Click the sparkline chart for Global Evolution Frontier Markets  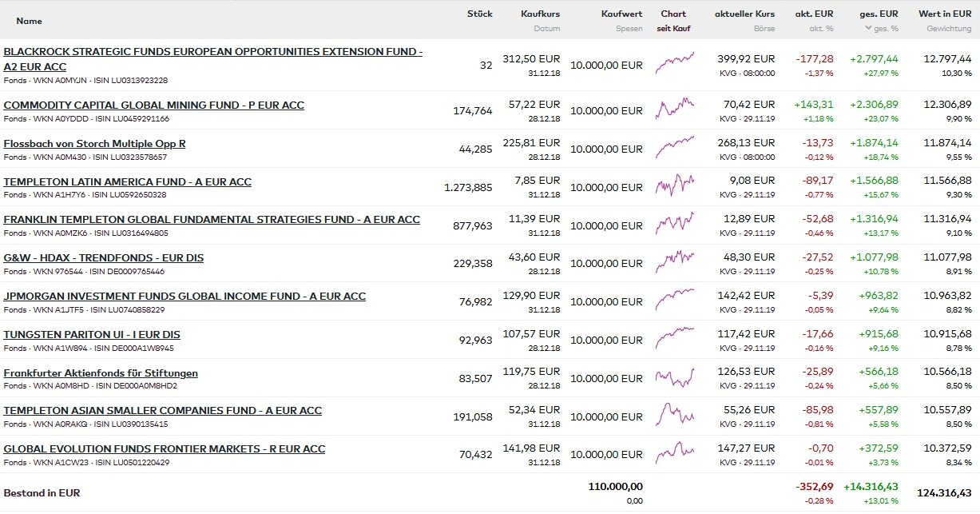tap(674, 453)
